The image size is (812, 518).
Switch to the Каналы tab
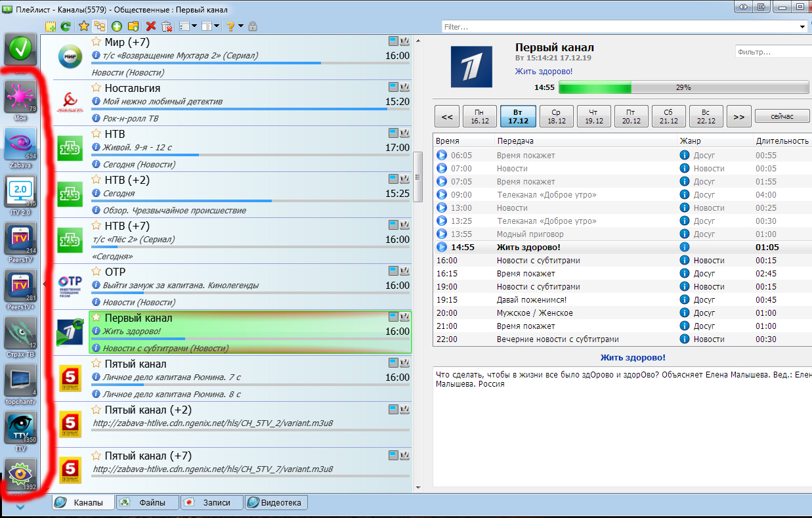click(83, 502)
